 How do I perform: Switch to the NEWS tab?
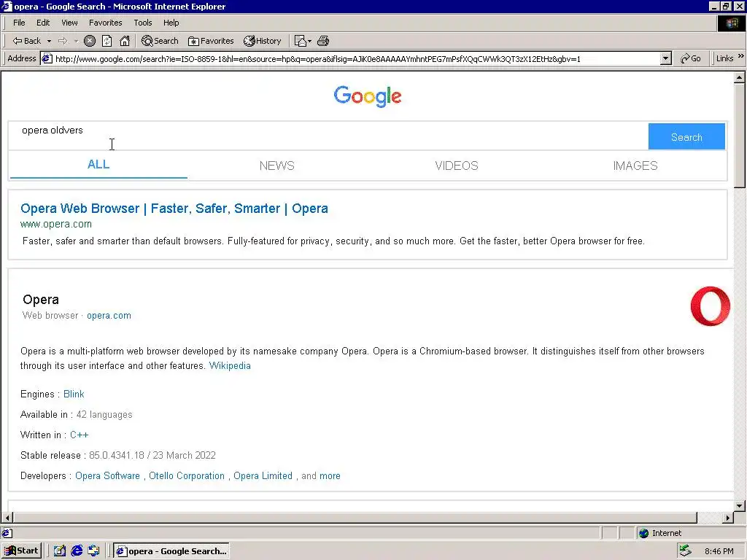click(x=276, y=166)
